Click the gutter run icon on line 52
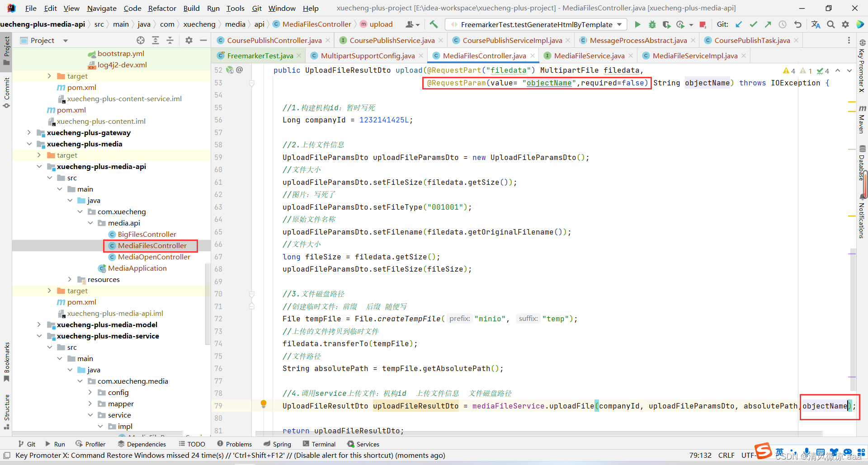The image size is (868, 465). pos(230,70)
